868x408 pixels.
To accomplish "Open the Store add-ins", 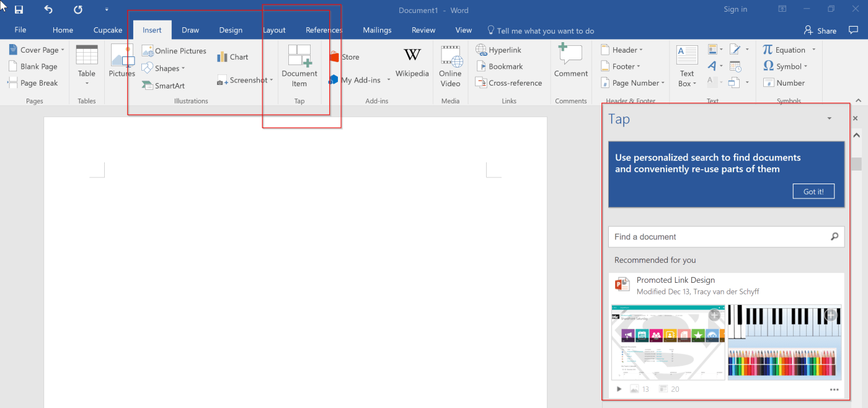I will coord(345,57).
